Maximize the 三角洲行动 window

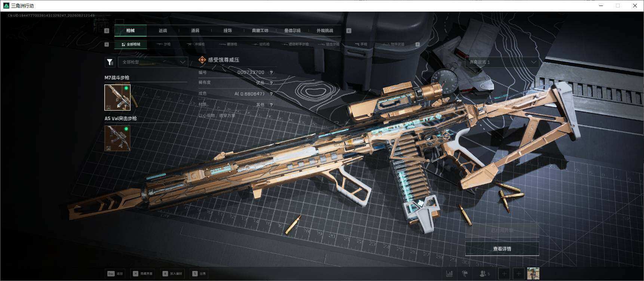pyautogui.click(x=618, y=6)
